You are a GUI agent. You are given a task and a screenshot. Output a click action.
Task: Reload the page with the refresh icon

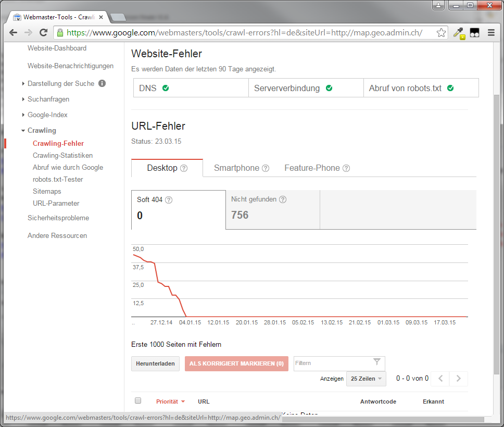click(43, 32)
